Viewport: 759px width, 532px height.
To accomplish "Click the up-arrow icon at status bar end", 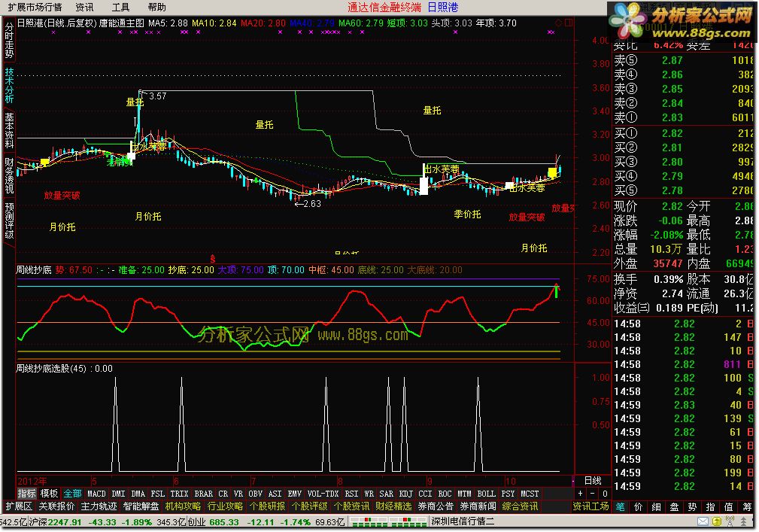I will (743, 521).
